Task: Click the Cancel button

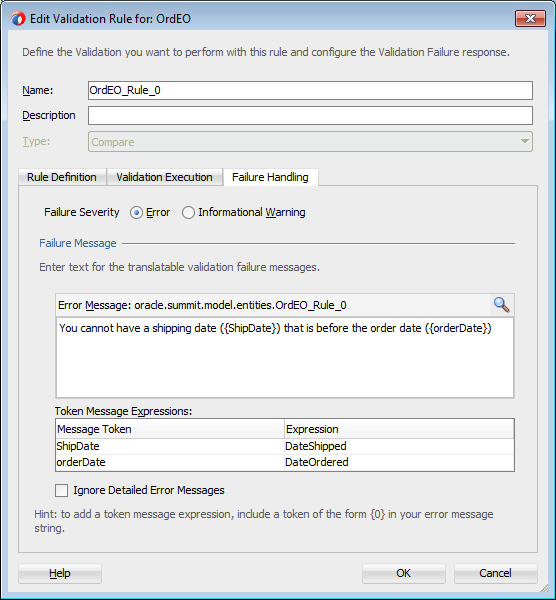Action: (x=495, y=573)
